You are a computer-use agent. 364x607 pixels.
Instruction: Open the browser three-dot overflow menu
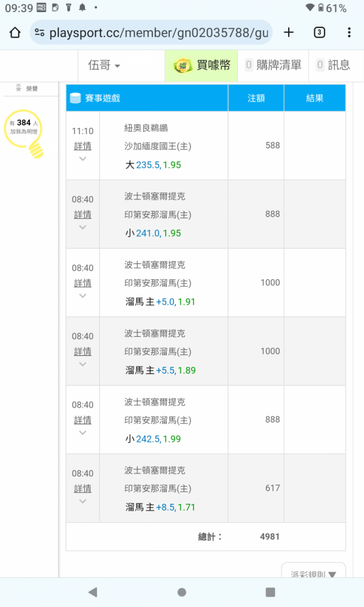click(x=349, y=33)
